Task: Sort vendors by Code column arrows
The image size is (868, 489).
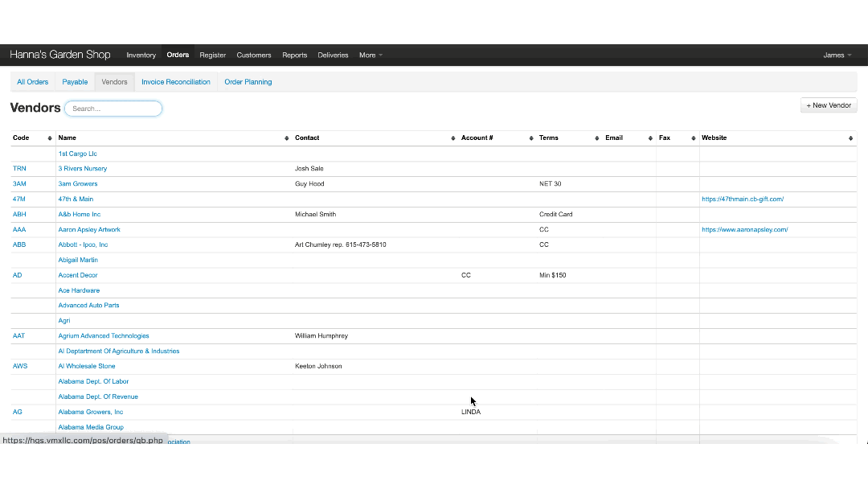Action: click(x=50, y=138)
